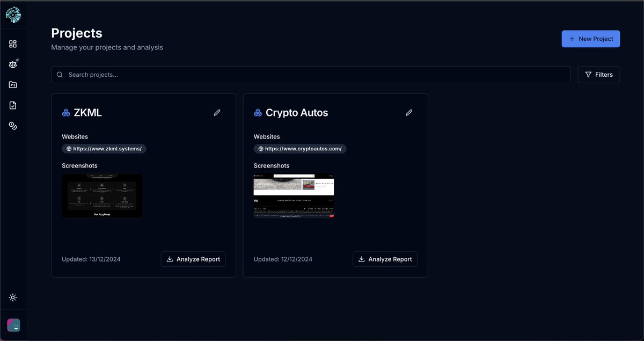This screenshot has height=341, width=644.
Task: Click the Projects page heading
Action: [x=77, y=33]
